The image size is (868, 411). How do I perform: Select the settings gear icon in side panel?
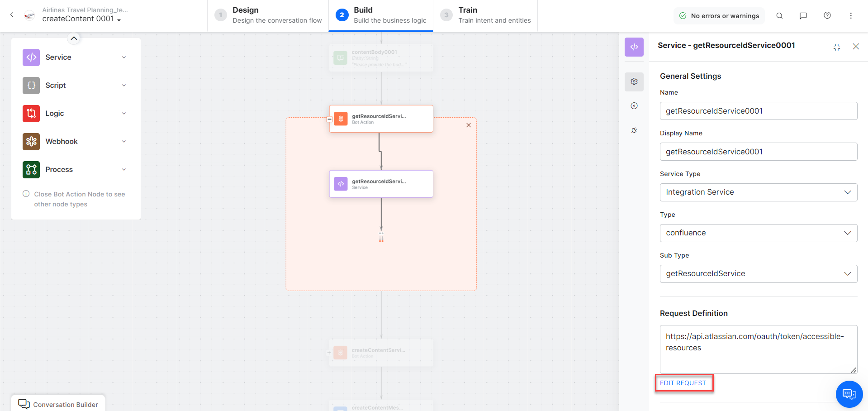[x=634, y=81]
